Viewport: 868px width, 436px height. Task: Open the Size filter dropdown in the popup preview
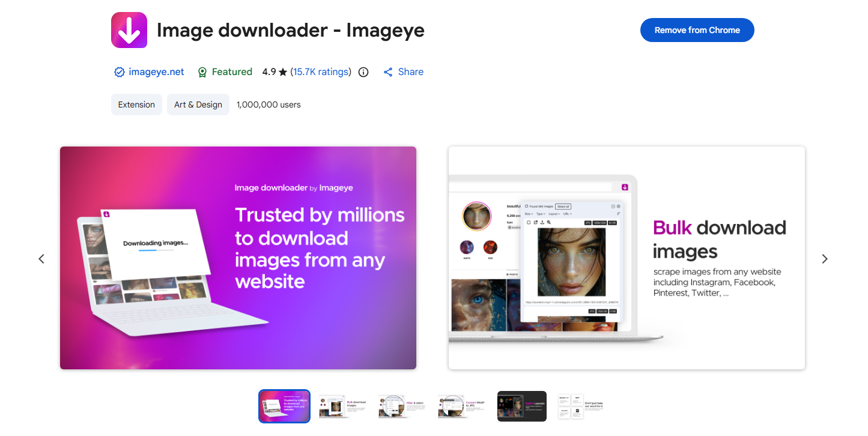pos(529,214)
